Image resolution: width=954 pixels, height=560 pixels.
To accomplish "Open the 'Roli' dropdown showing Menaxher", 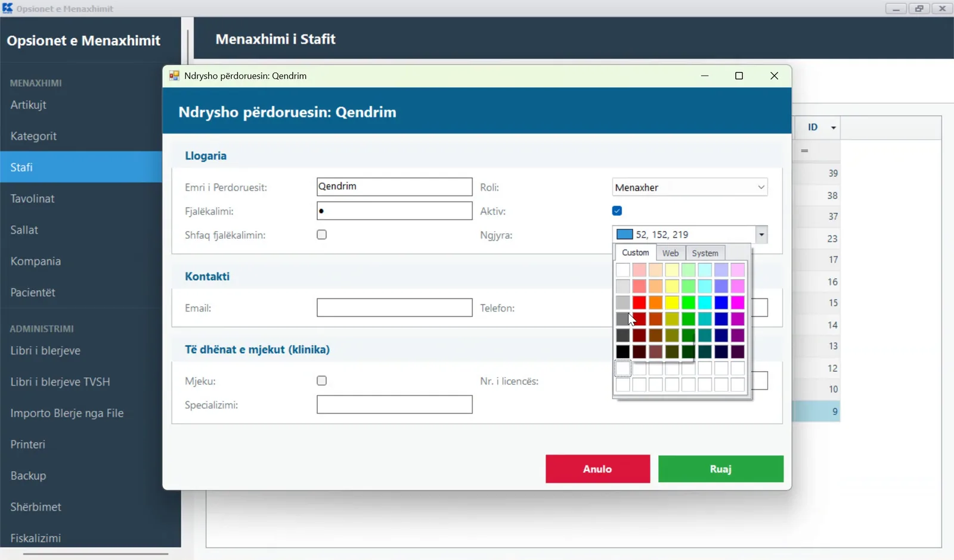I will coord(690,187).
